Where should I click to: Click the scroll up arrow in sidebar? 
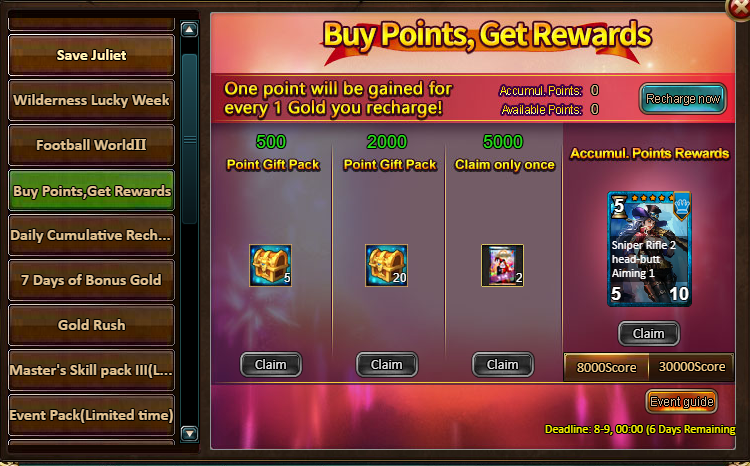(x=189, y=30)
